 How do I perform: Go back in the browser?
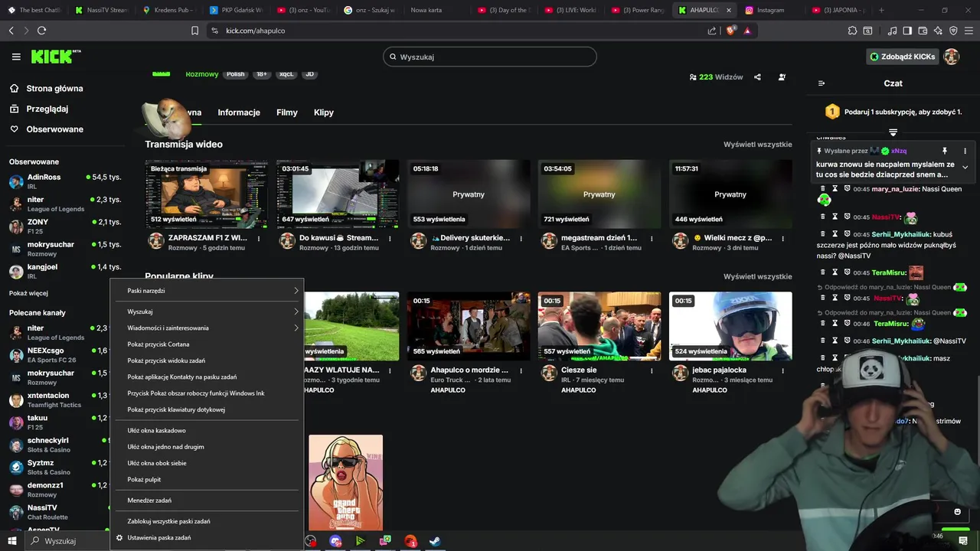point(11,31)
